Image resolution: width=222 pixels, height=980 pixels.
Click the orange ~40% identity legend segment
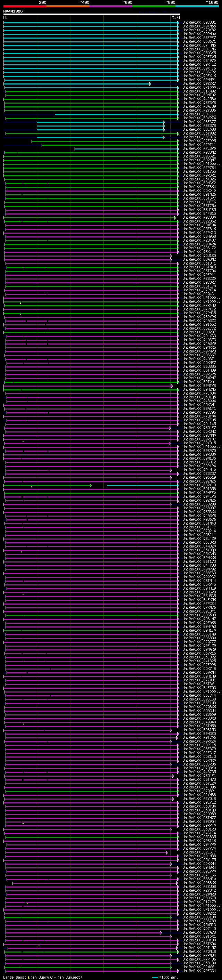68,6
